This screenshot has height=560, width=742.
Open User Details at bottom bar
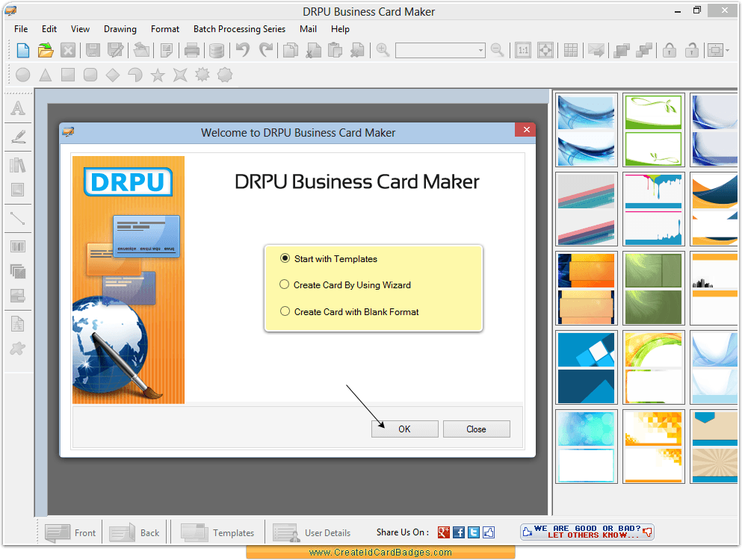[x=312, y=532]
